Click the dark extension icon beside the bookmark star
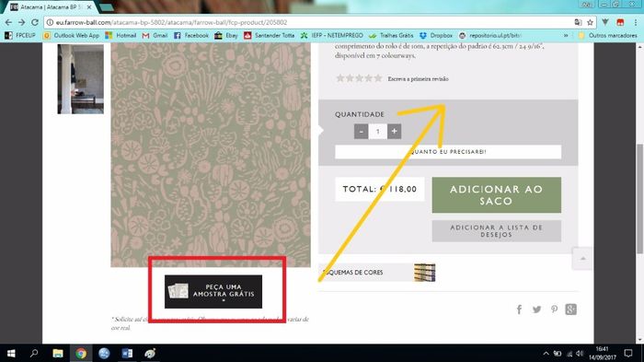 point(605,22)
